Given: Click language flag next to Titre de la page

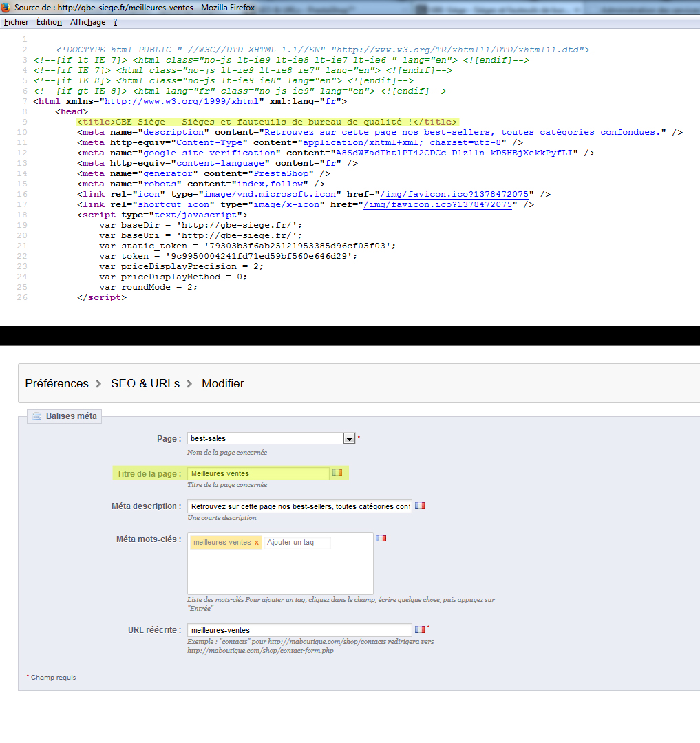Looking at the screenshot, I should tap(337, 473).
